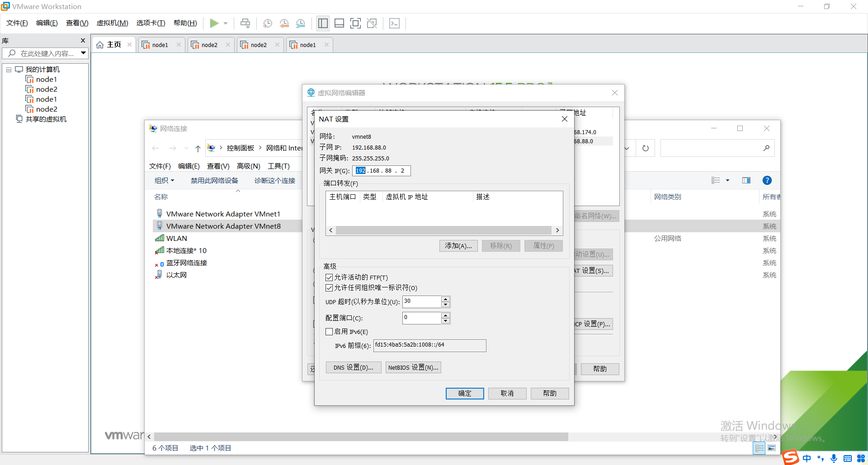The width and height of the screenshot is (868, 465).
Task: Click 取消 in the NAT dialog
Action: [507, 394]
